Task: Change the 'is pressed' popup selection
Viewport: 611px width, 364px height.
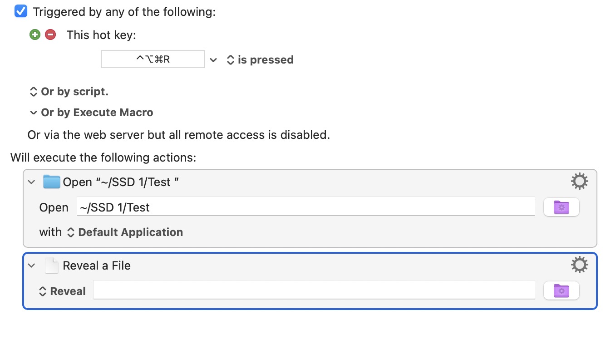Action: 260,60
